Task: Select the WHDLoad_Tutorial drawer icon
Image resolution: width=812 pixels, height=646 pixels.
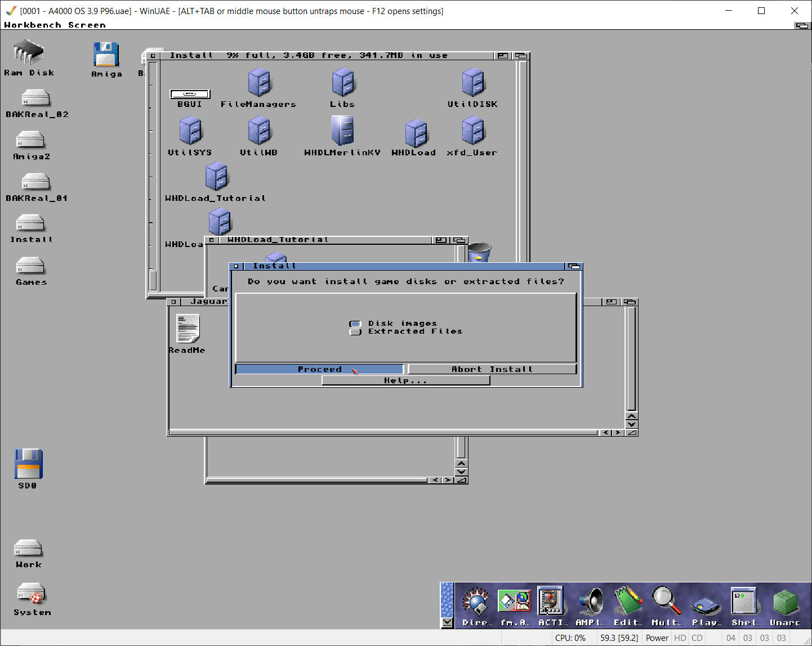Action: tap(217, 177)
